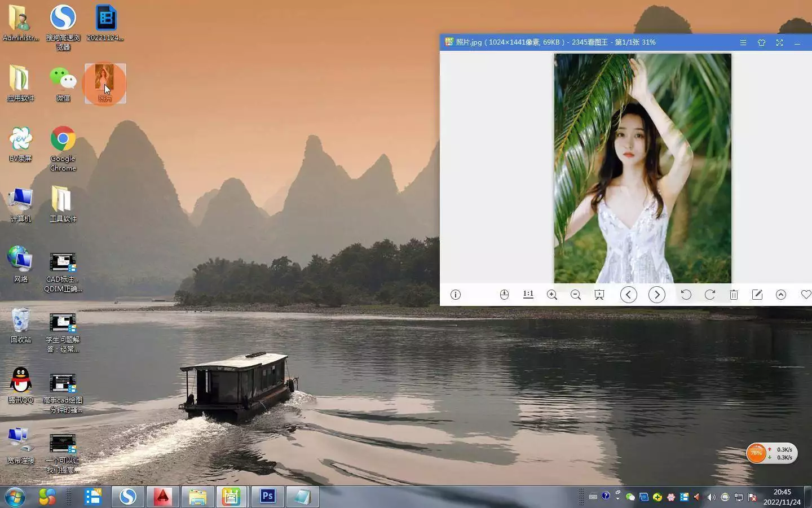Select the 照片 thumbnail on the desktop
Image resolution: width=812 pixels, height=508 pixels.
105,83
